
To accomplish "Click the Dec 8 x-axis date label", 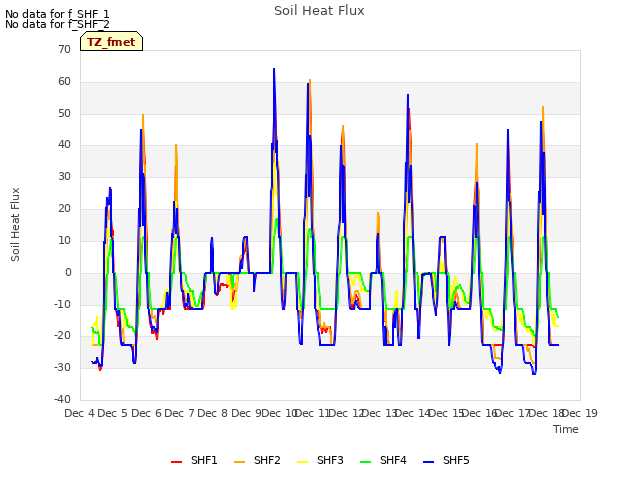I will click(213, 413).
